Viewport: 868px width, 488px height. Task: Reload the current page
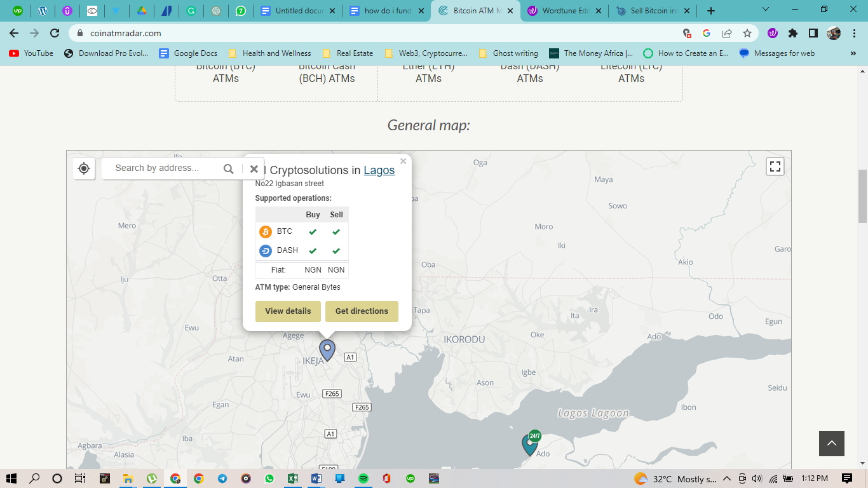tap(55, 33)
